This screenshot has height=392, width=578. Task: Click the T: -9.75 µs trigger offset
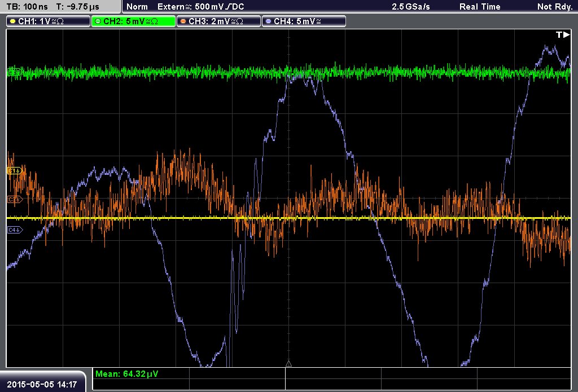click(77, 7)
